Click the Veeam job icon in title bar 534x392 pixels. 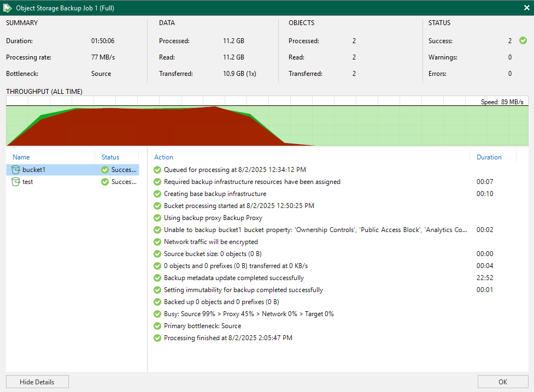8,8
